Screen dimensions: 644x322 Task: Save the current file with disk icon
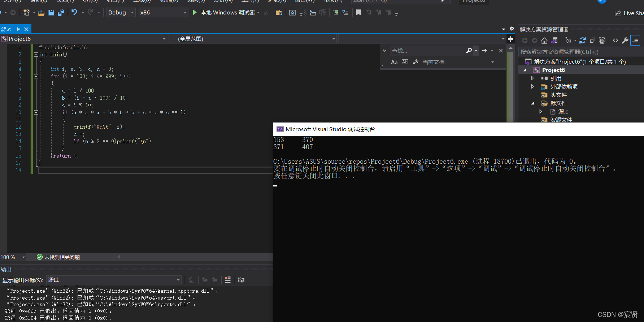[51, 13]
